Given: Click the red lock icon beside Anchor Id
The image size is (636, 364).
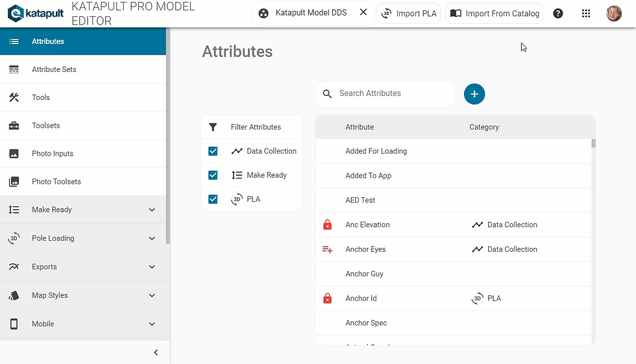Looking at the screenshot, I should click(x=327, y=298).
